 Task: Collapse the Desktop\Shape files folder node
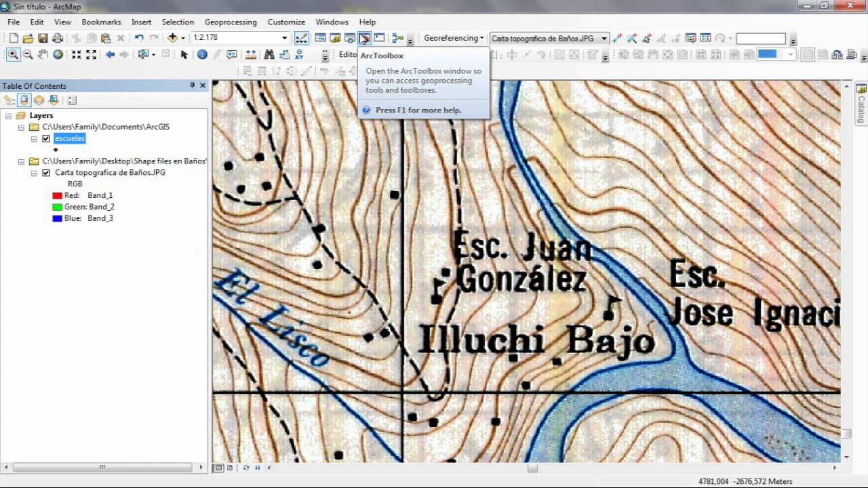(21, 161)
